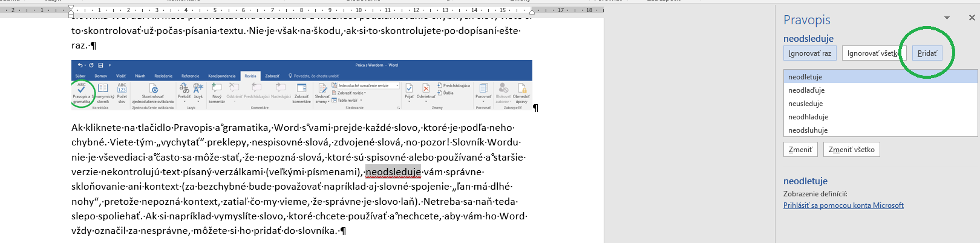Select the suggestion neodletuje in the list

click(880, 76)
